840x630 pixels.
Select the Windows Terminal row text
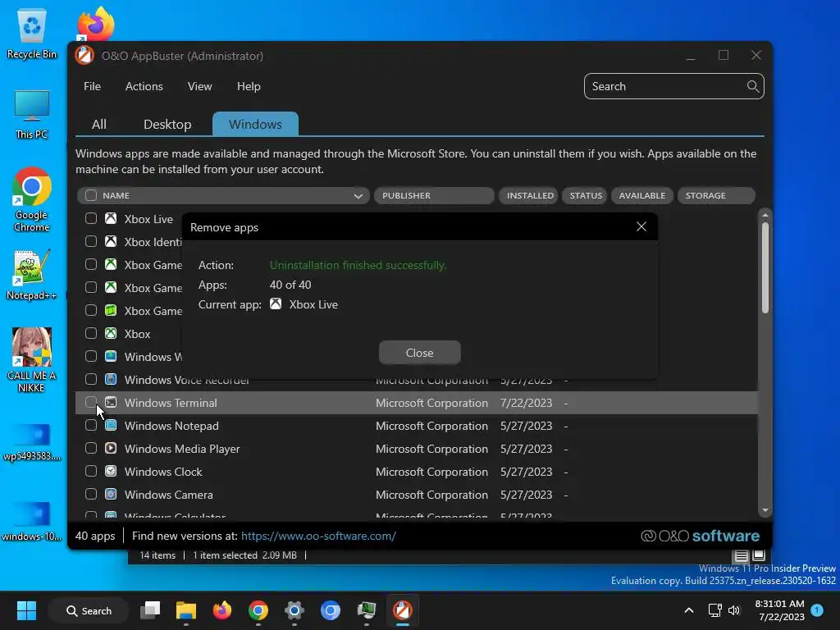pos(171,403)
